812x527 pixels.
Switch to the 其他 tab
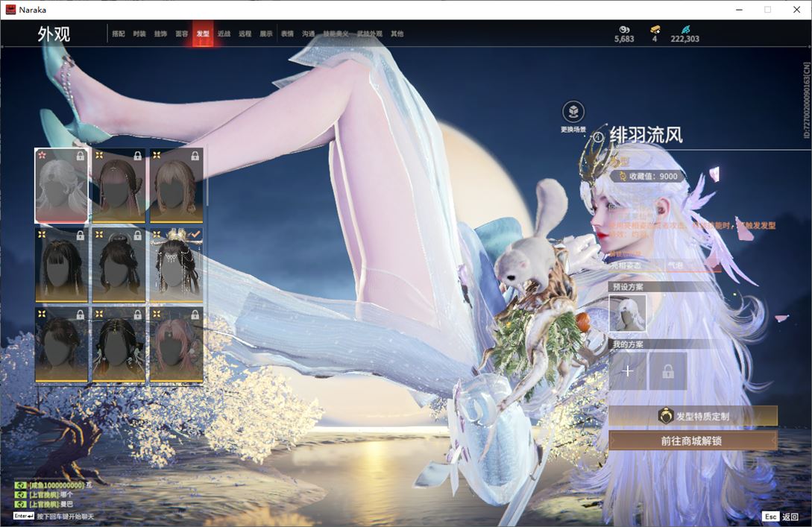point(397,34)
